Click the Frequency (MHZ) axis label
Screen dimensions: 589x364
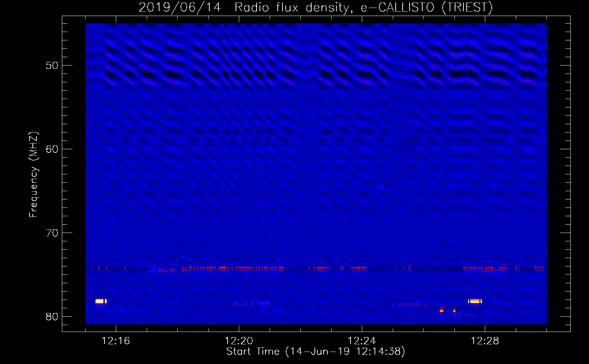tap(33, 175)
